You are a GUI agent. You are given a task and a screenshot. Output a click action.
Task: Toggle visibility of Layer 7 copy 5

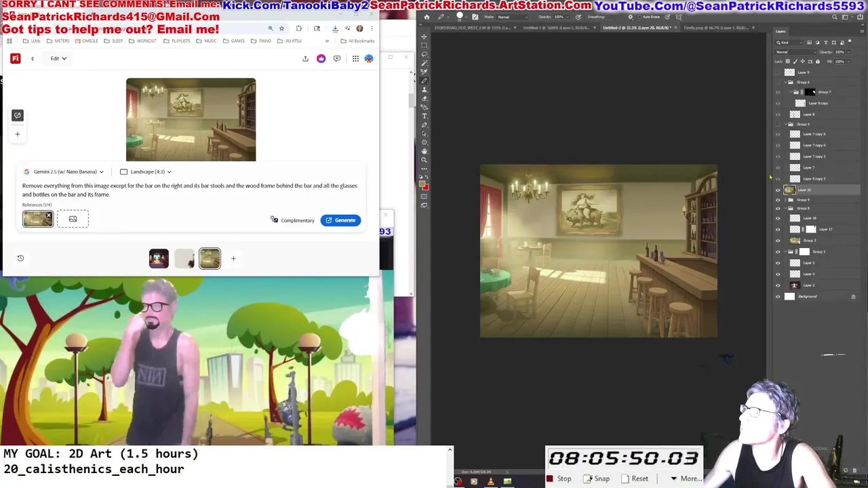tap(778, 134)
